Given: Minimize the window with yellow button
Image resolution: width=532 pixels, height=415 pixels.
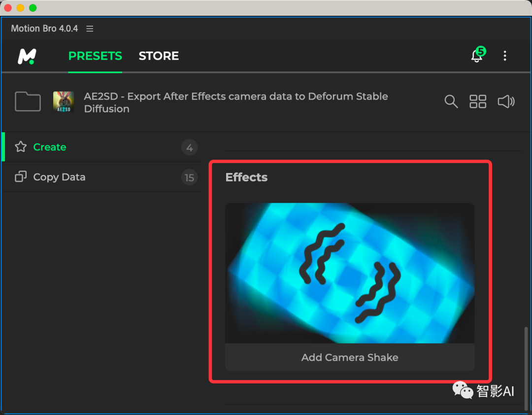Looking at the screenshot, I should [20, 7].
